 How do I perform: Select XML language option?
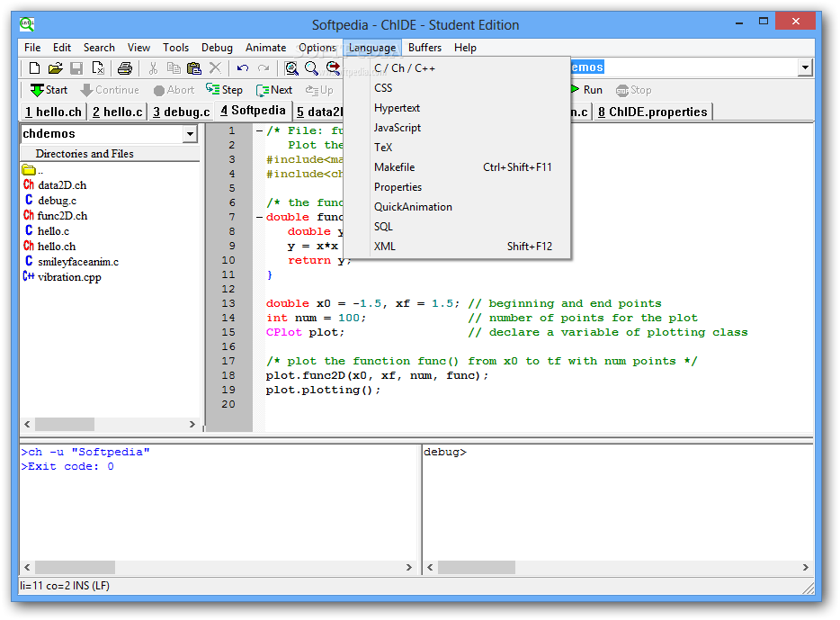tap(457, 247)
